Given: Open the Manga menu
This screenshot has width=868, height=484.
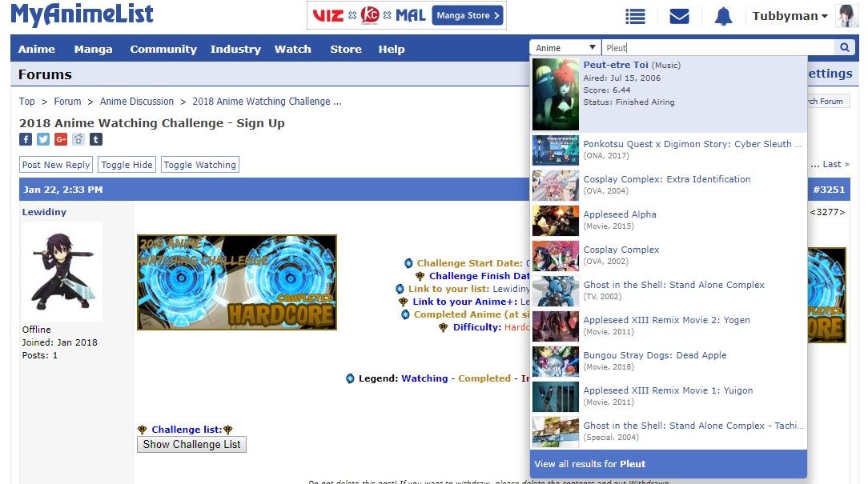Looking at the screenshot, I should [93, 49].
